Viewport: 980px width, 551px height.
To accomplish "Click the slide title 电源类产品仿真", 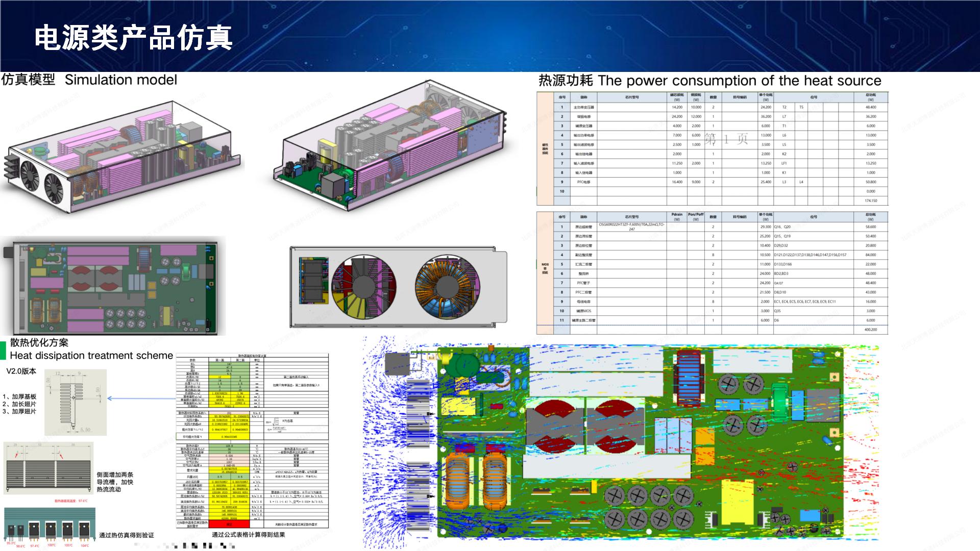I will pos(134,38).
